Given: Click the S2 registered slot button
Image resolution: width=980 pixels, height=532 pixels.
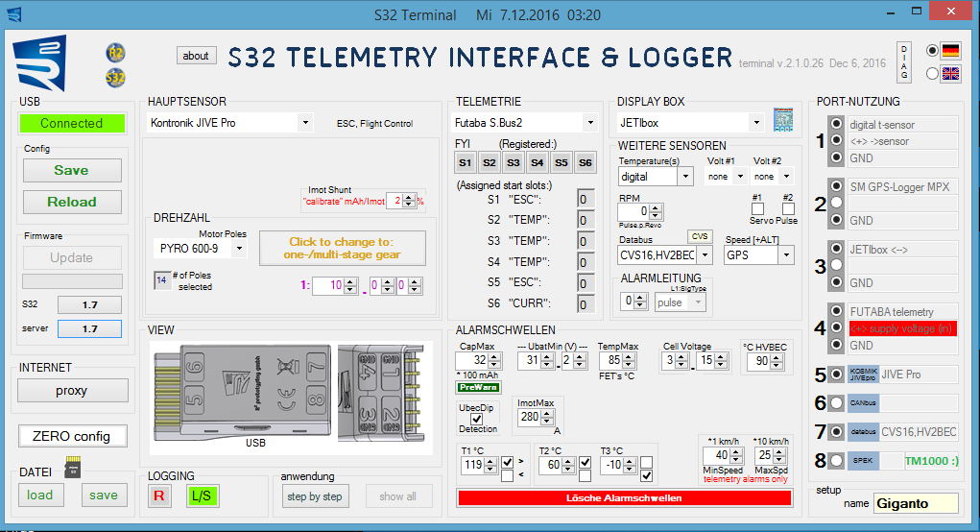Looking at the screenshot, I should pyautogui.click(x=489, y=162).
